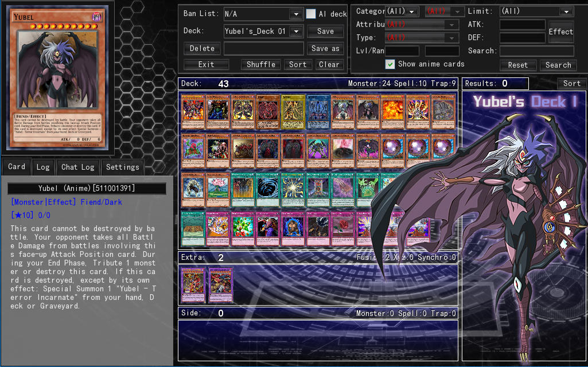Click the Monster:24 Spell:10 Trap:9 summary

(x=402, y=84)
